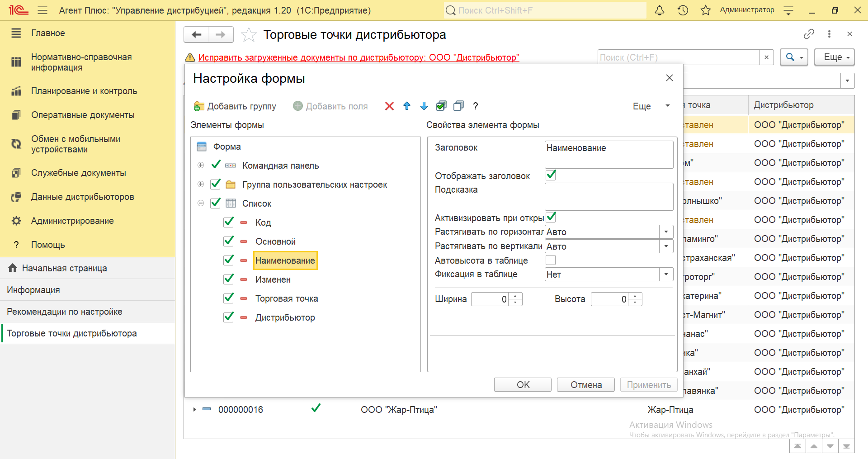
Task: Close the Настройка формы dialog
Action: (x=670, y=78)
